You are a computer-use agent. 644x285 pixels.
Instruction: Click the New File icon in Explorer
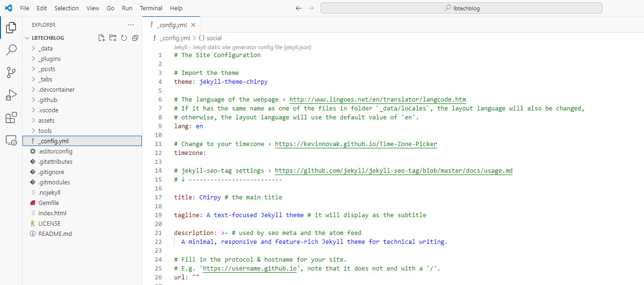(x=102, y=38)
